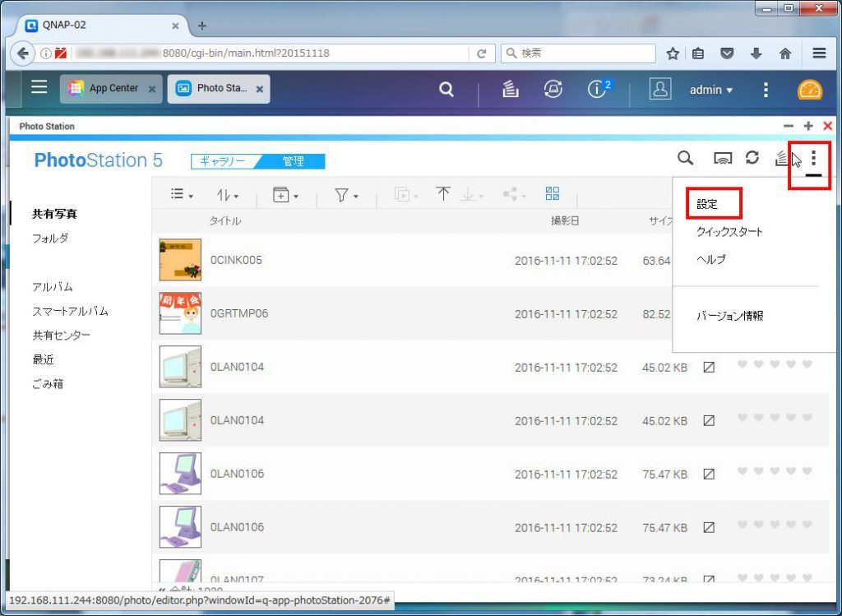Open Photo Station background task icon
This screenshot has width=842, height=616.
[x=781, y=159]
